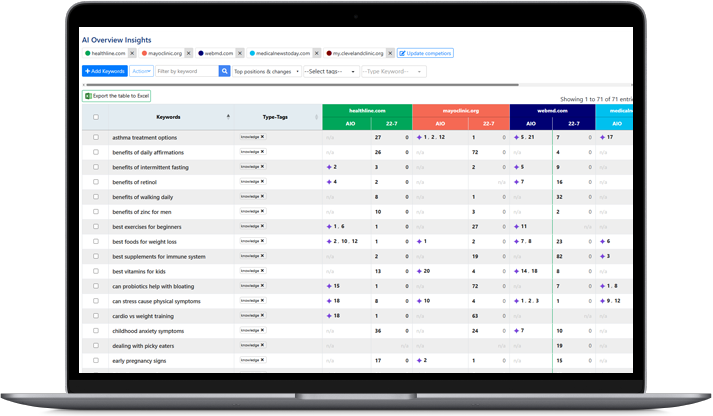The height and width of the screenshot is (416, 713).
Task: Click healthline AIO star for best exercises for beginners
Action: tap(329, 226)
